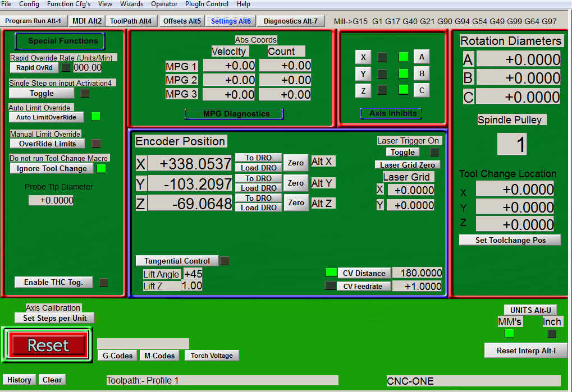Toggle C axis inhibit

coord(422,90)
